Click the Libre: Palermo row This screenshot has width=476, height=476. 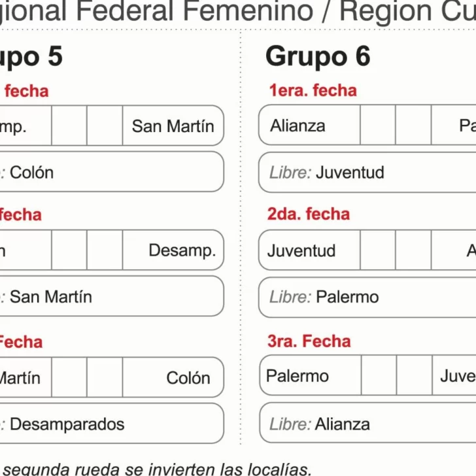click(366, 297)
